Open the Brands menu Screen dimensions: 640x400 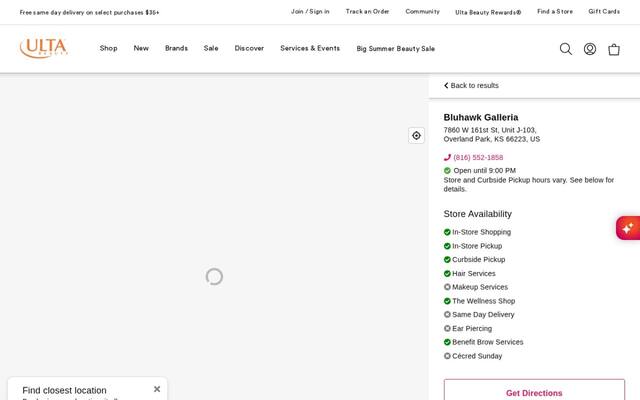[x=176, y=48]
